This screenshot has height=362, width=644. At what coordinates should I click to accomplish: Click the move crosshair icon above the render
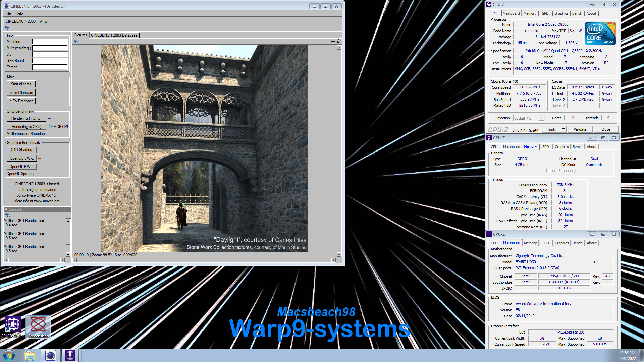coord(333,42)
